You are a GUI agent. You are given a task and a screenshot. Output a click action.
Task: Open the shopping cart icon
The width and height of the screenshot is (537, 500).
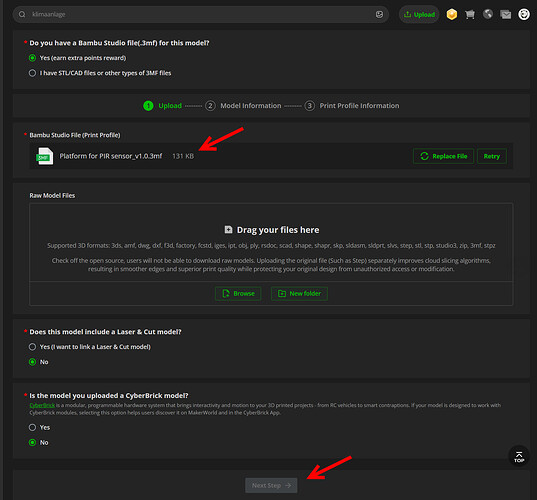coord(470,14)
